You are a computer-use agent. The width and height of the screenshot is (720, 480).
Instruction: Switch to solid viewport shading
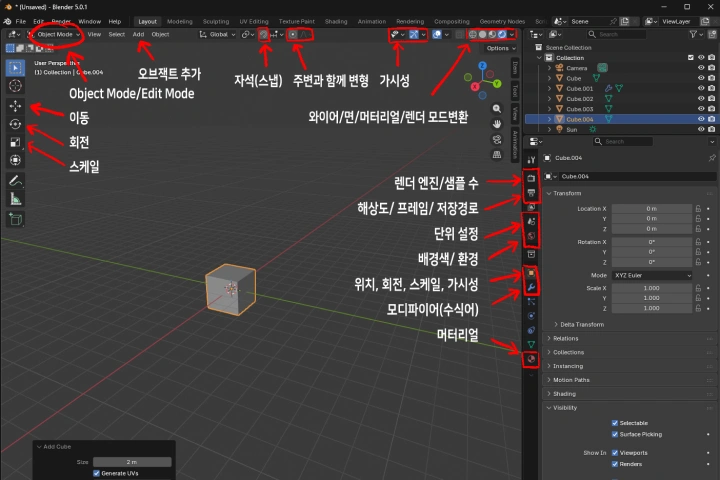click(x=482, y=34)
